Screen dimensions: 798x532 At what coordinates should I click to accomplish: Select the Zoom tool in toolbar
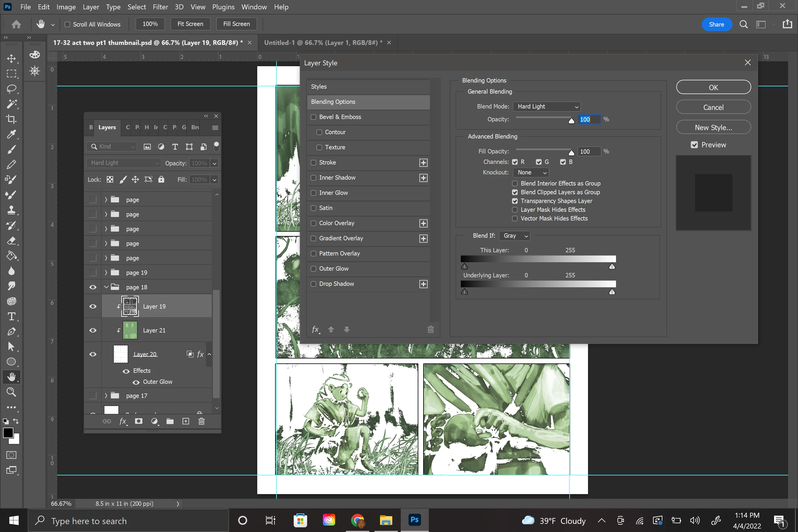11,392
